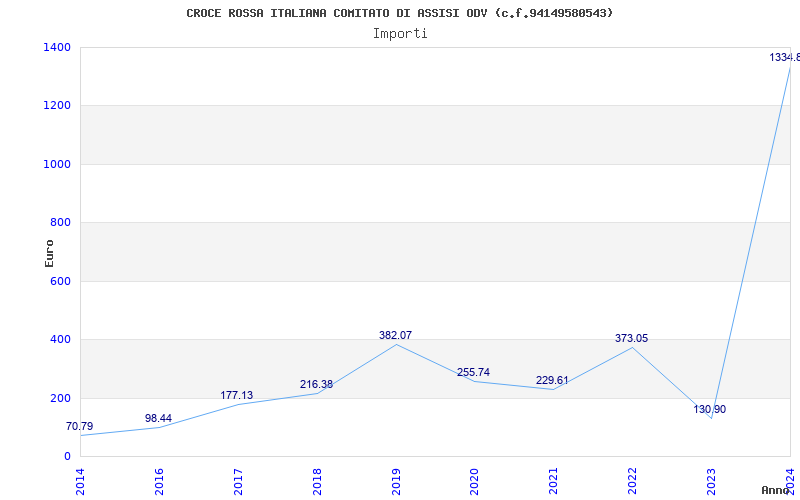Click the Importi subtitle
This screenshot has width=800, height=500.
(400, 34)
